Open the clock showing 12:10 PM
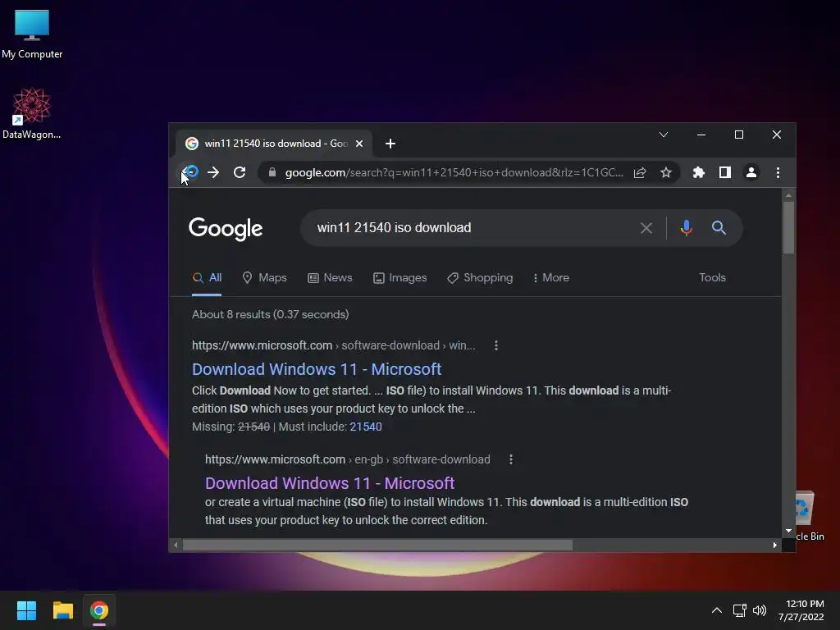 (801, 610)
